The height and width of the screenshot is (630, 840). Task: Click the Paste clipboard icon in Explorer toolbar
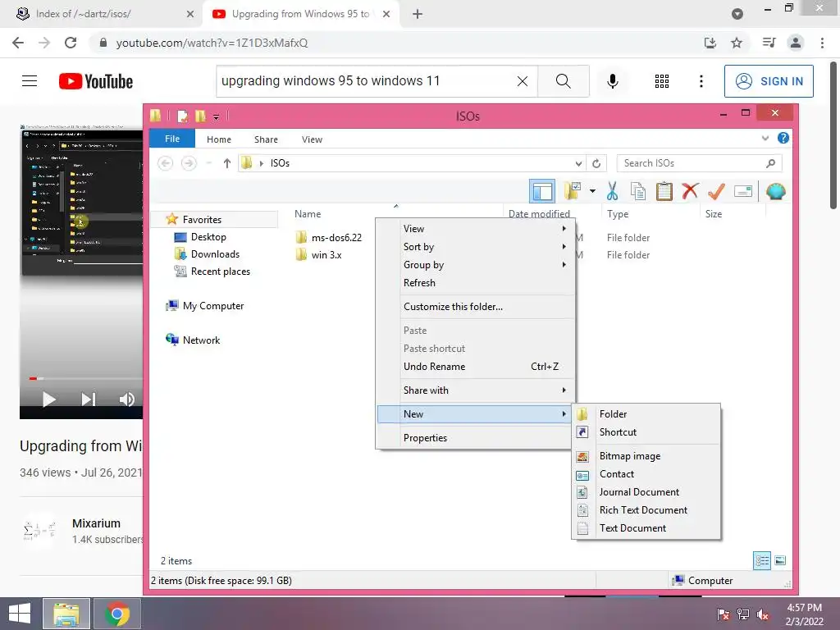pos(664,191)
